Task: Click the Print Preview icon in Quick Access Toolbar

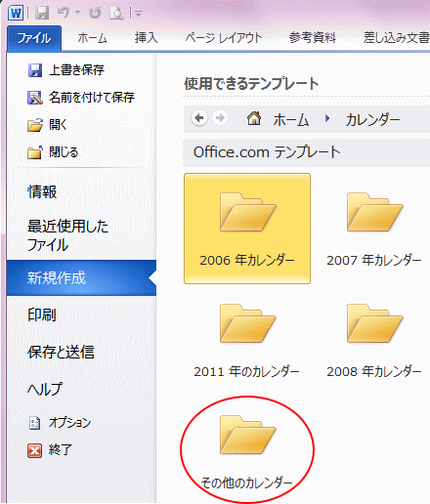Action: point(116,13)
